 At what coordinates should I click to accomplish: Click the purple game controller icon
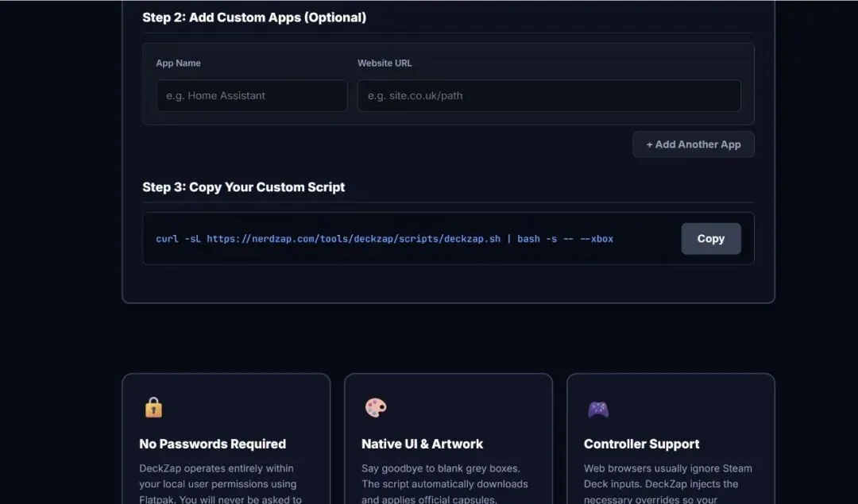pos(597,409)
